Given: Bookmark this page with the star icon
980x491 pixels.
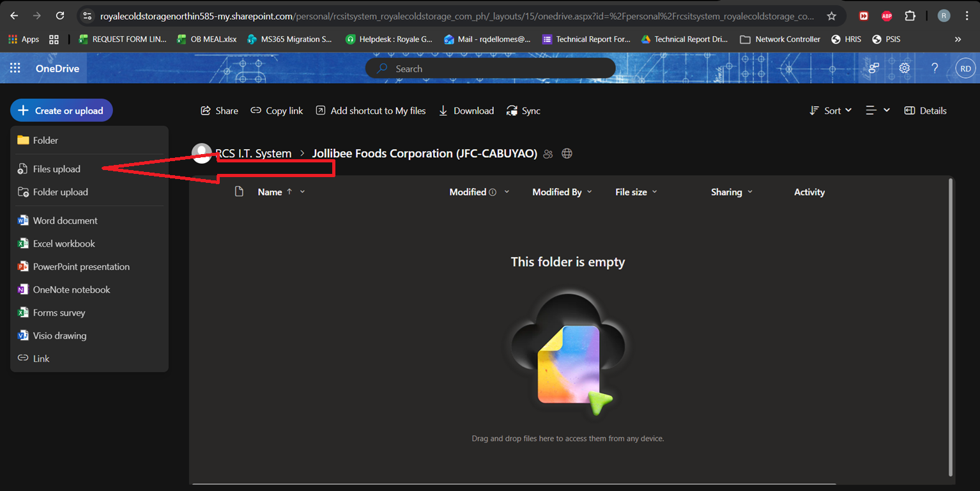Looking at the screenshot, I should (831, 16).
